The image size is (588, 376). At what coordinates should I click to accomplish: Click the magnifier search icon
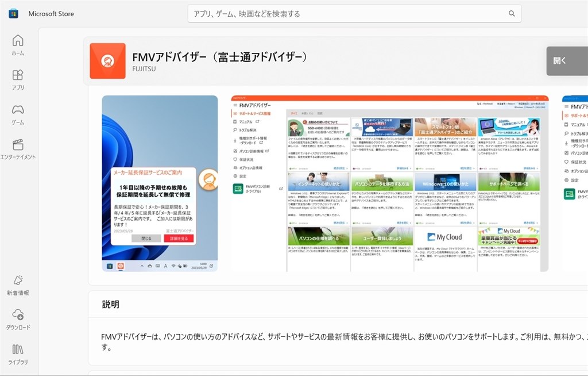click(512, 14)
